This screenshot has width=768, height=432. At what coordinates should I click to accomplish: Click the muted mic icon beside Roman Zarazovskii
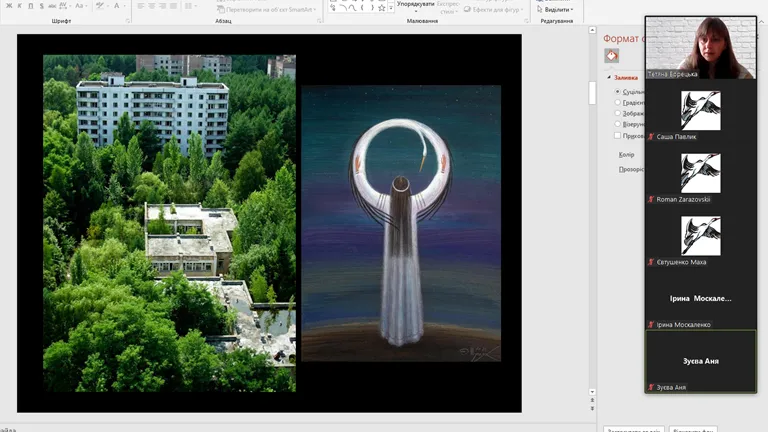coord(651,199)
